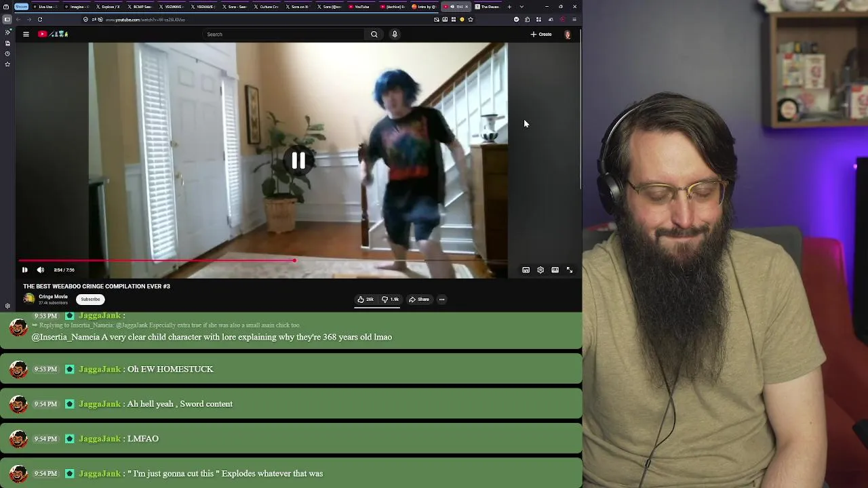Focus the YouTube search field
The height and width of the screenshot is (488, 868).
click(x=285, y=34)
